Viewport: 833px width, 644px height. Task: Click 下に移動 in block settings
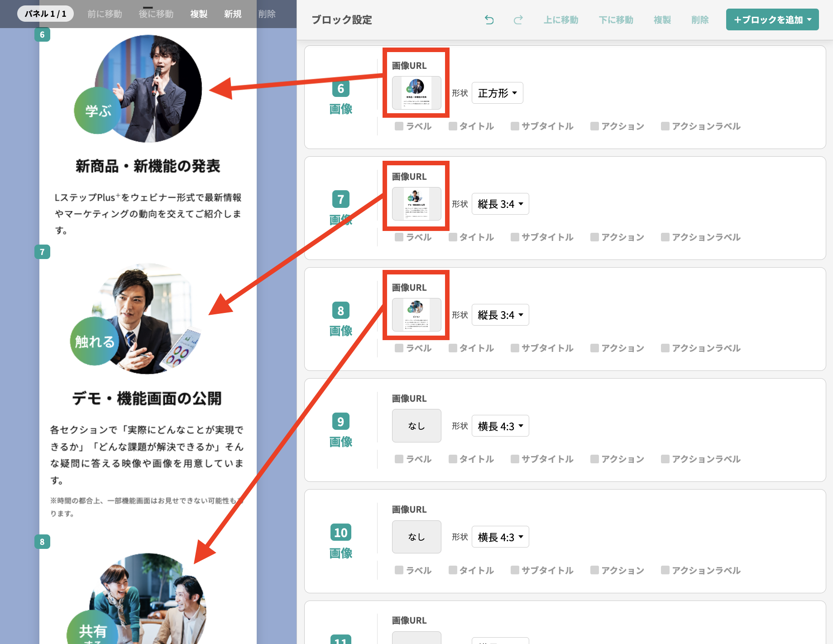(x=616, y=20)
